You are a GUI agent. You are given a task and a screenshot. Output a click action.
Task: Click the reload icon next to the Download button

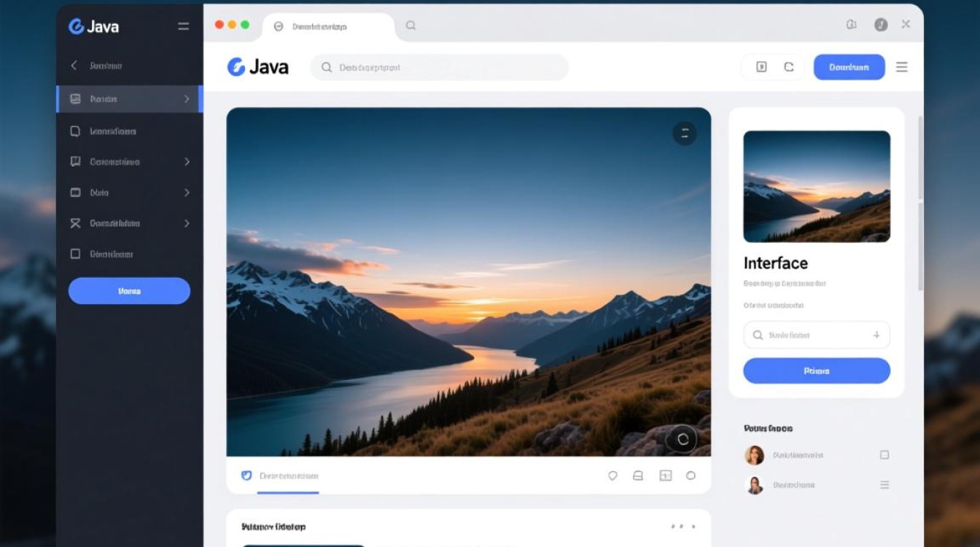tap(790, 66)
